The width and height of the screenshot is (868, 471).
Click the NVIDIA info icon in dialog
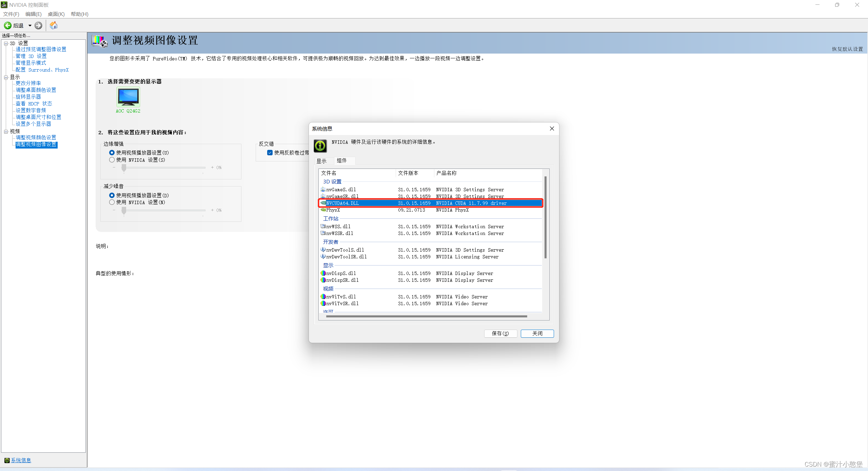tap(320, 146)
